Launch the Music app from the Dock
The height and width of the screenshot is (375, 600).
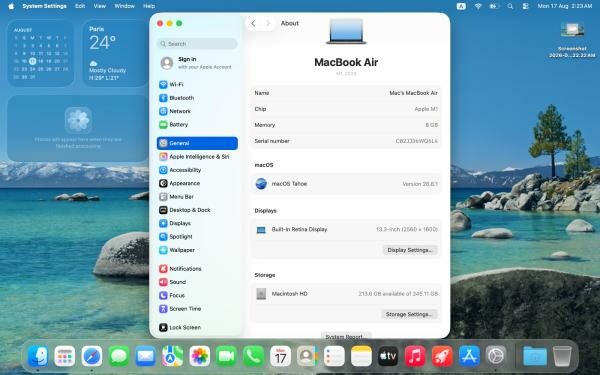tap(415, 356)
